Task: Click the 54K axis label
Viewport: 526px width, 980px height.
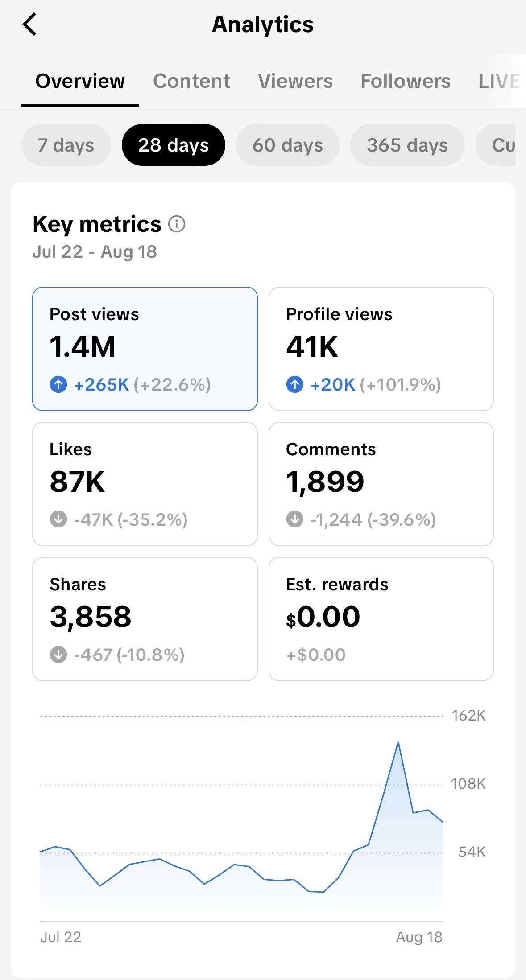Action: [x=472, y=852]
